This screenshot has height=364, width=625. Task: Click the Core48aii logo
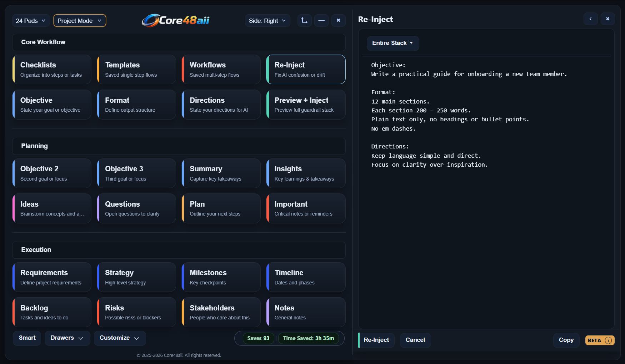175,20
